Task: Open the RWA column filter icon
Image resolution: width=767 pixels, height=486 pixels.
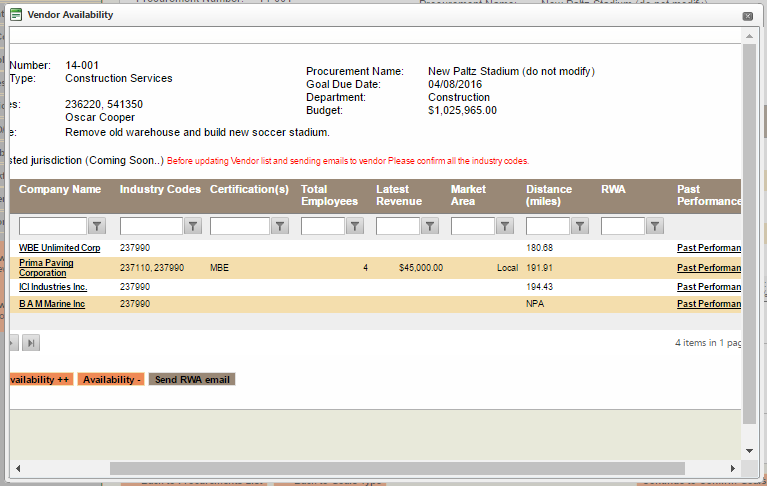Action: tap(654, 227)
